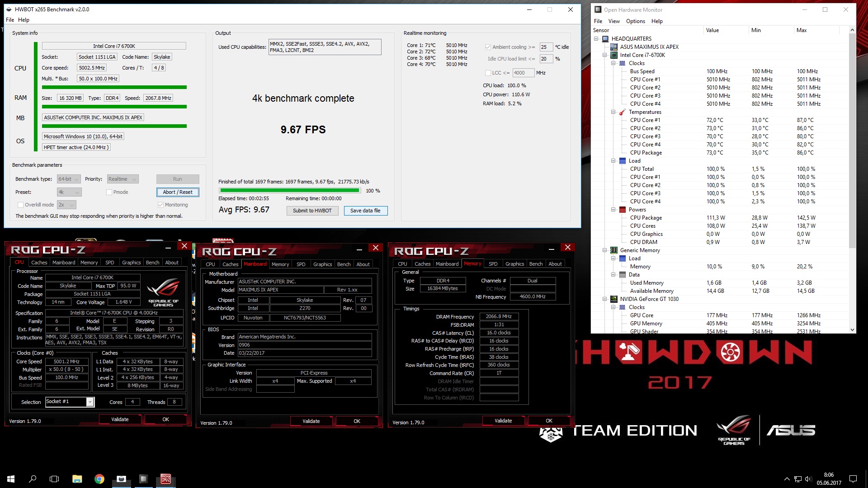
Task: Open the Windows Start menu
Action: tap(11, 479)
